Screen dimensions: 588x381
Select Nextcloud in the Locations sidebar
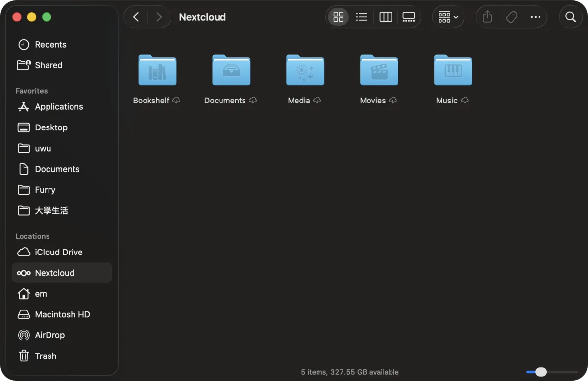[x=54, y=273]
